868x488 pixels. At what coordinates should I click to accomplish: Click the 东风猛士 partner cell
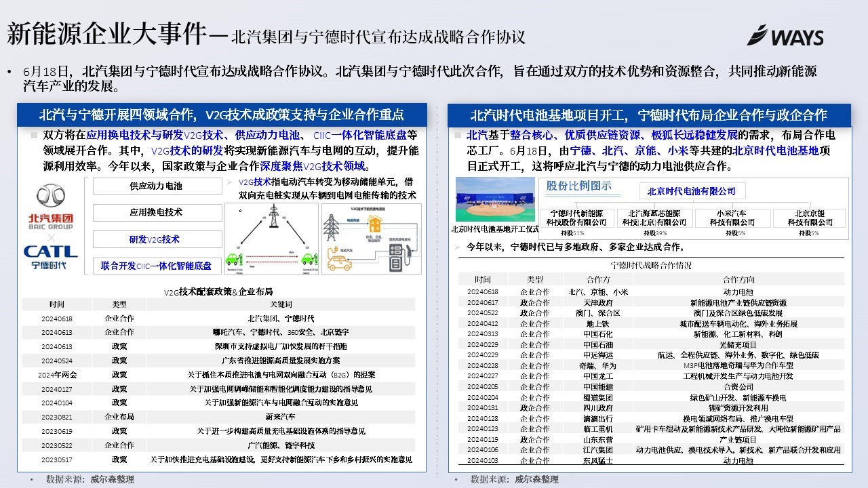click(597, 461)
